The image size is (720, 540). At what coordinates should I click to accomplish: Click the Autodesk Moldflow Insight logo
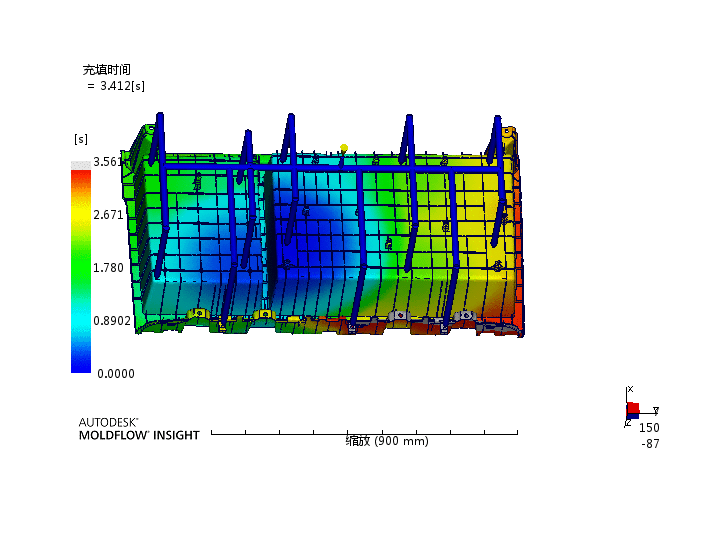click(139, 429)
